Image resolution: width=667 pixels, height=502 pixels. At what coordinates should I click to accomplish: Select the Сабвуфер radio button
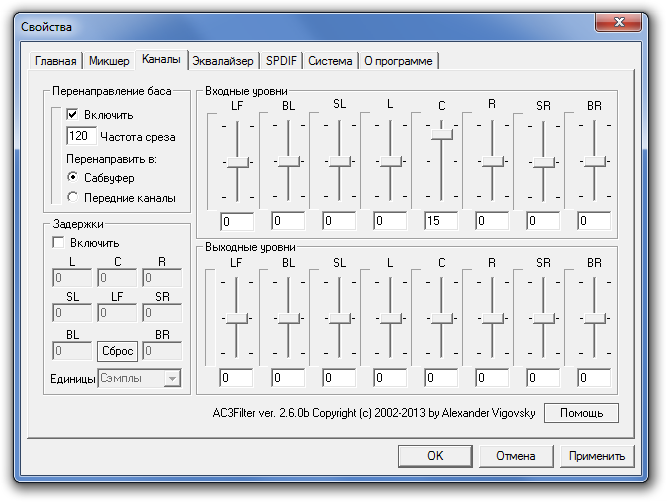[x=73, y=177]
